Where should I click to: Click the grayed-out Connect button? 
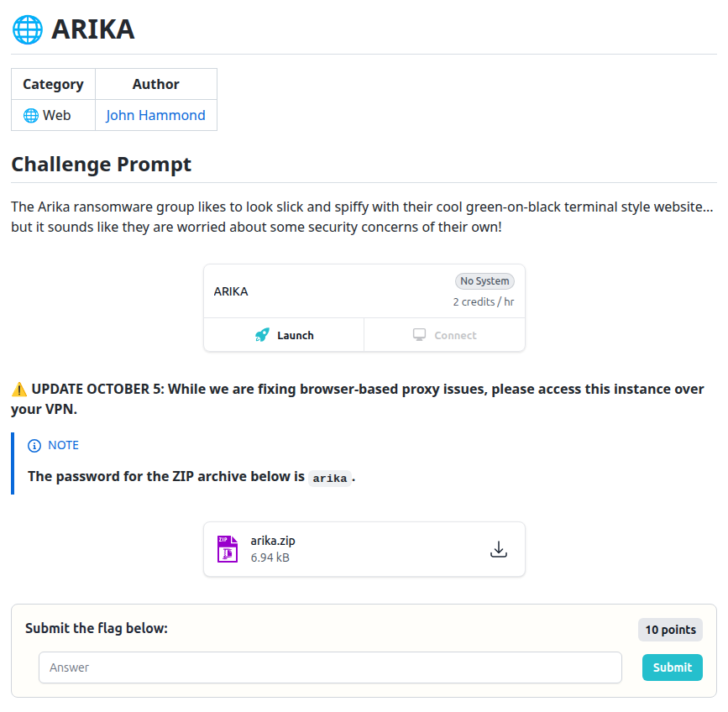point(444,333)
